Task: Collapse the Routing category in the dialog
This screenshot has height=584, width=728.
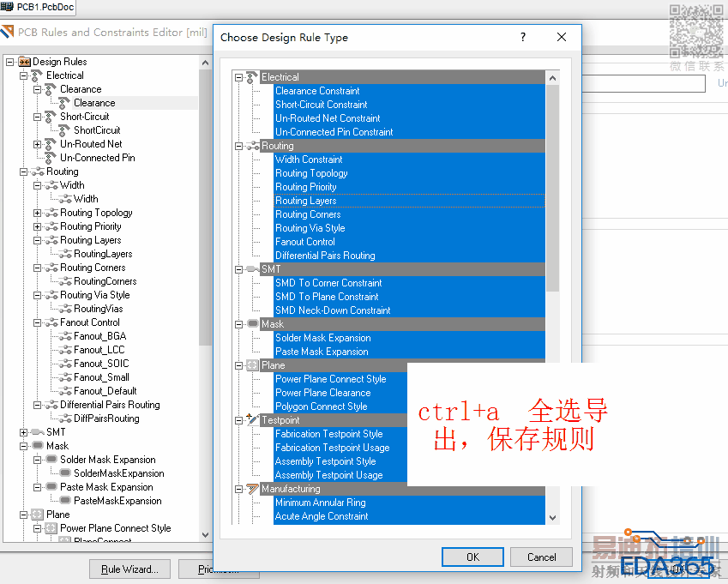Action: coord(238,147)
